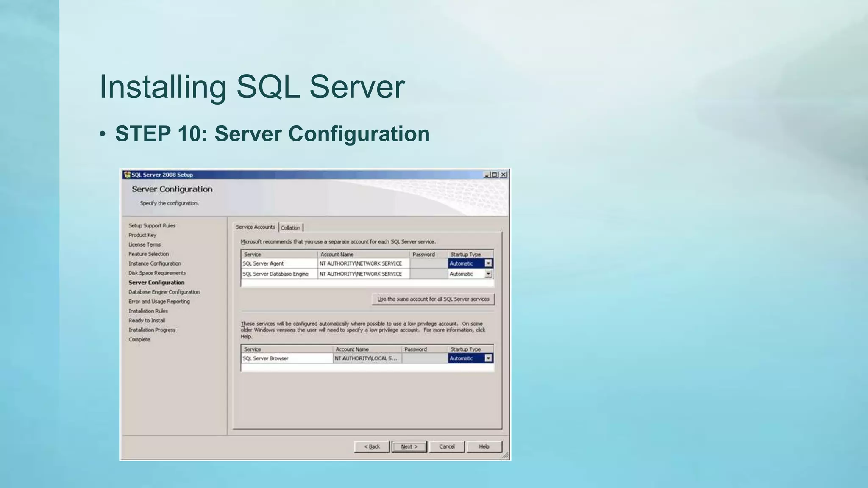The image size is (868, 488).
Task: Click Installation Progress in step list
Action: [x=152, y=330]
